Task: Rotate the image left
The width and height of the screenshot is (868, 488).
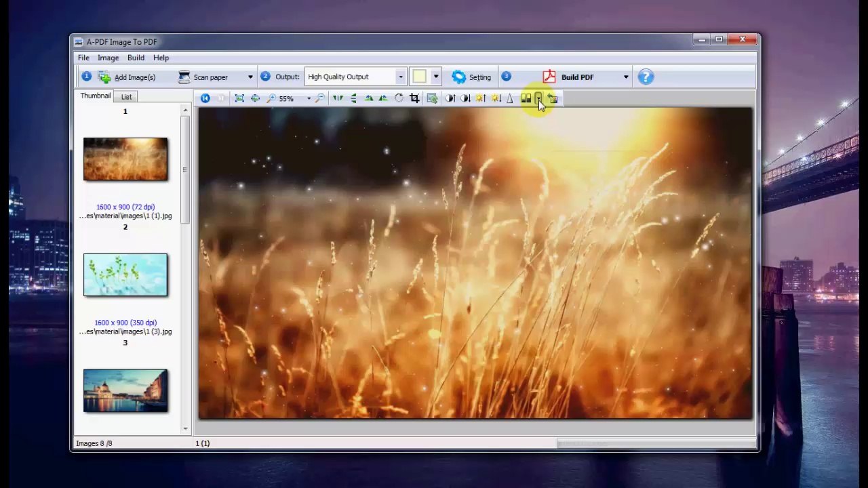Action: click(x=368, y=99)
